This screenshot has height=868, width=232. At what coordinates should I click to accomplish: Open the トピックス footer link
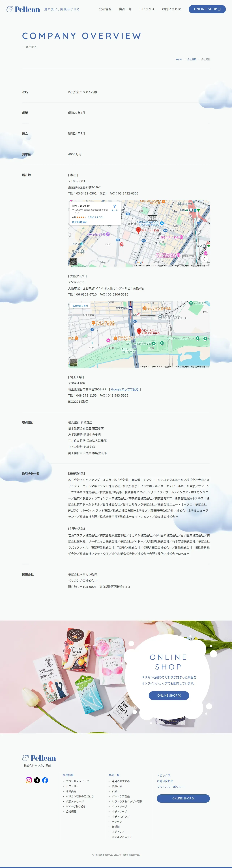pos(164,775)
